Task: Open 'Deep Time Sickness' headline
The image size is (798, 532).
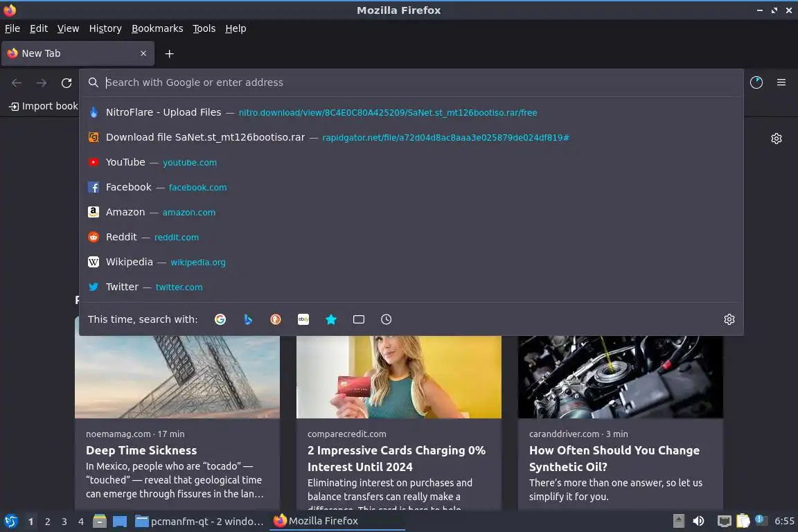Action: [x=141, y=450]
